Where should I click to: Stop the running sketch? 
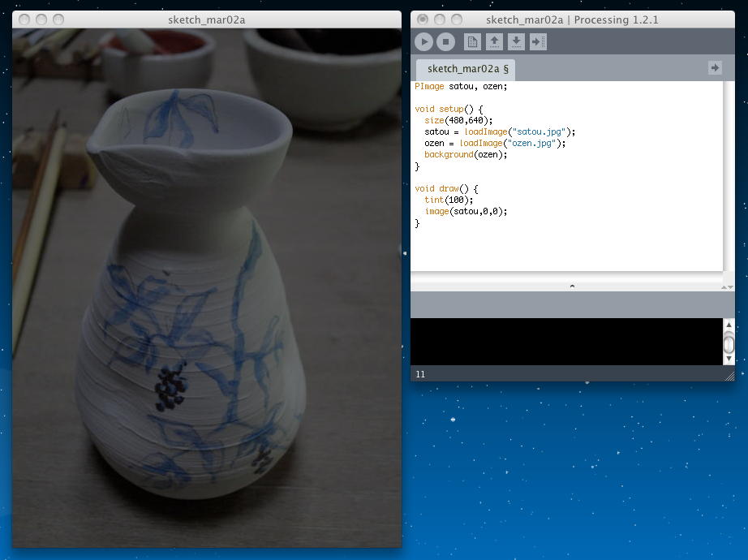tap(445, 42)
